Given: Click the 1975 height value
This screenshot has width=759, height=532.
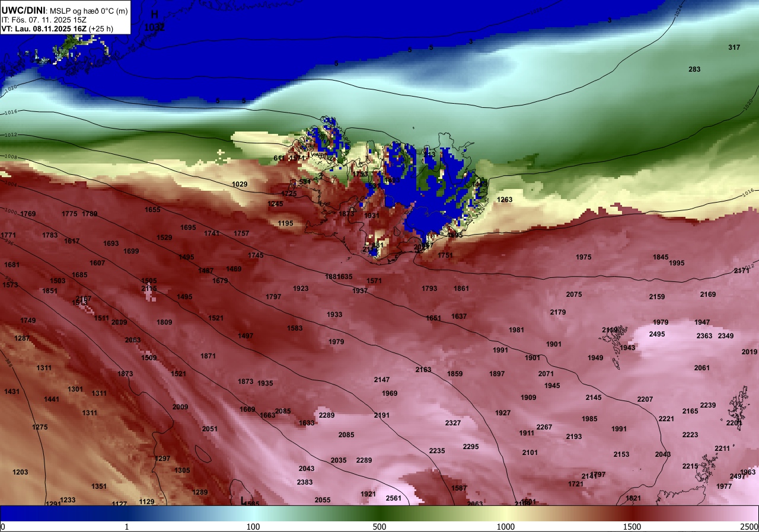Looking at the screenshot, I should click(584, 257).
